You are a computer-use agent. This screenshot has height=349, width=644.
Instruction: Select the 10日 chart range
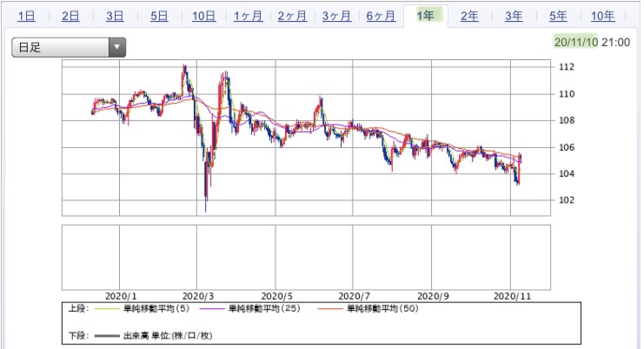click(x=204, y=16)
